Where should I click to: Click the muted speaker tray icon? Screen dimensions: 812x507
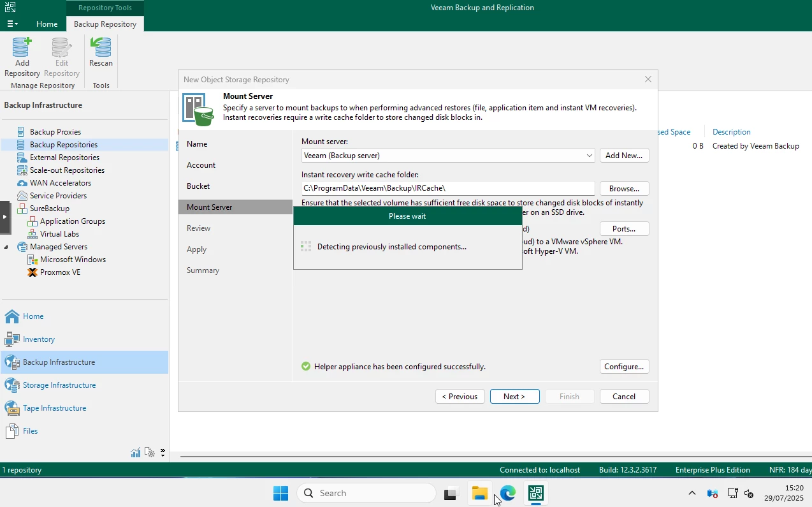click(750, 494)
